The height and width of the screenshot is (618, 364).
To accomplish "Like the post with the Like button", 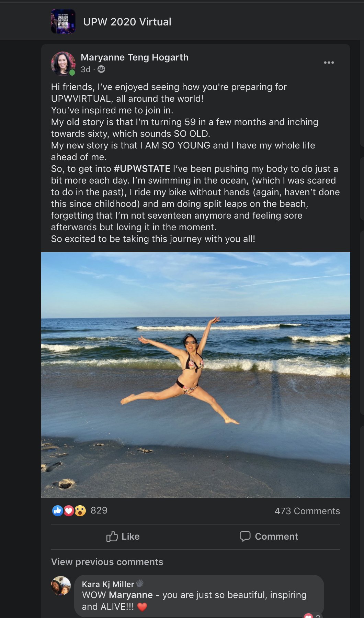I will pos(123,536).
